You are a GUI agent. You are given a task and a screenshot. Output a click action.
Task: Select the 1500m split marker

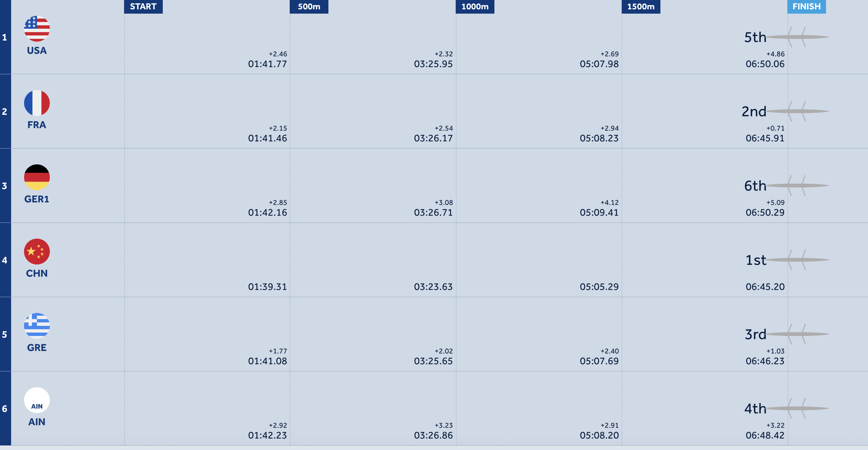coord(641,6)
